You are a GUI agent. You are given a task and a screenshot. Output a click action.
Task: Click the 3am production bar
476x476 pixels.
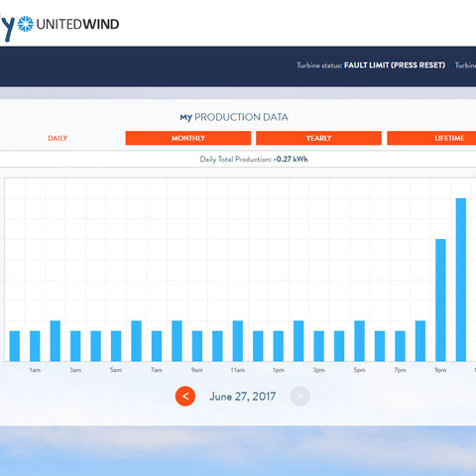point(75,346)
